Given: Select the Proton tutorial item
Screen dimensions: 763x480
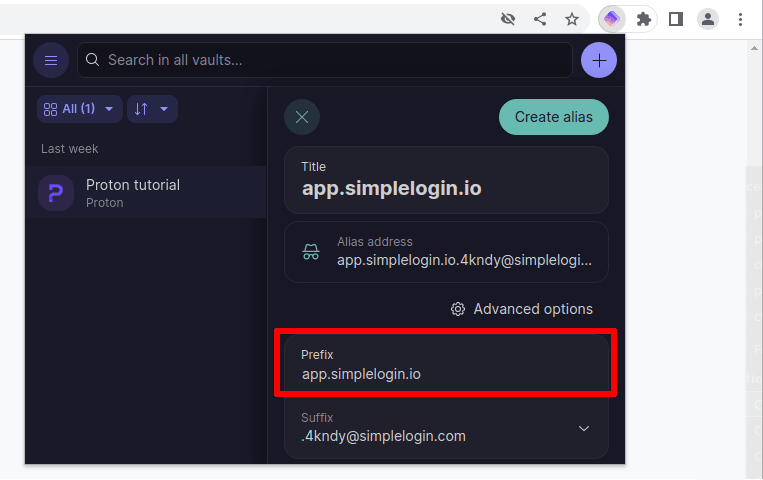Looking at the screenshot, I should pyautogui.click(x=145, y=193).
